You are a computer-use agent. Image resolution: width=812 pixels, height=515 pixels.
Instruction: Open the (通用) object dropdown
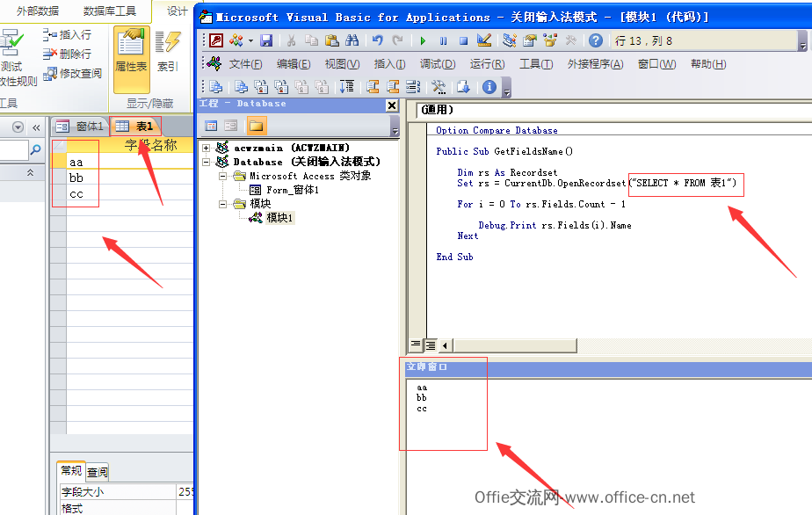point(614,110)
